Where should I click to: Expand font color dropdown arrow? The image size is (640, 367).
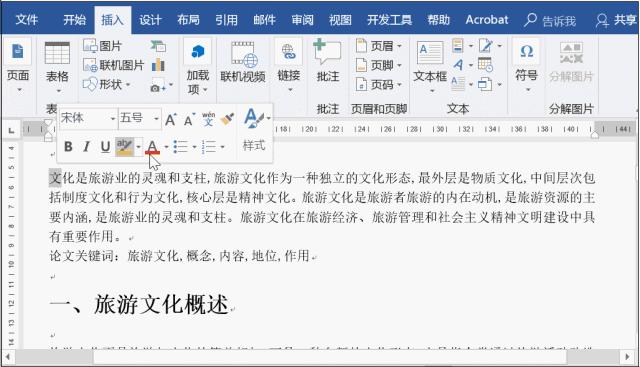click(166, 147)
